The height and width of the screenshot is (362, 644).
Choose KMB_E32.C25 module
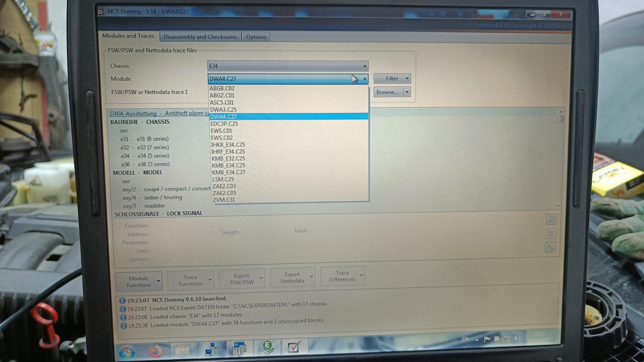289,159
